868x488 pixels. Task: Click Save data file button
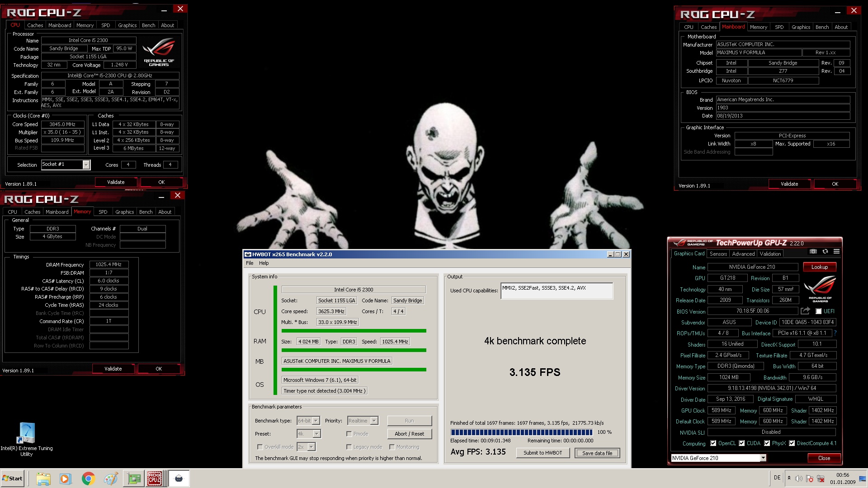[597, 453]
